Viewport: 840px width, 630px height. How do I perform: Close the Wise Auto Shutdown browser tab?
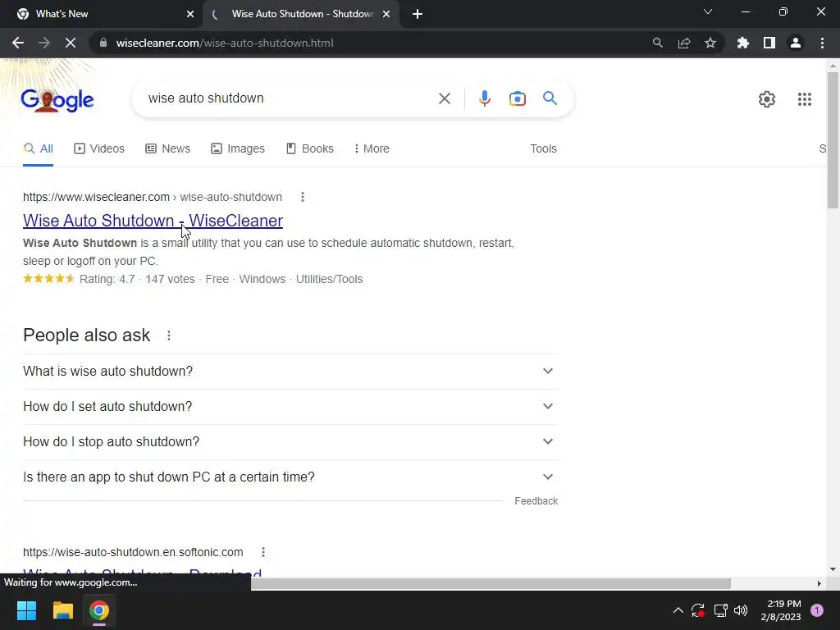pyautogui.click(x=386, y=14)
